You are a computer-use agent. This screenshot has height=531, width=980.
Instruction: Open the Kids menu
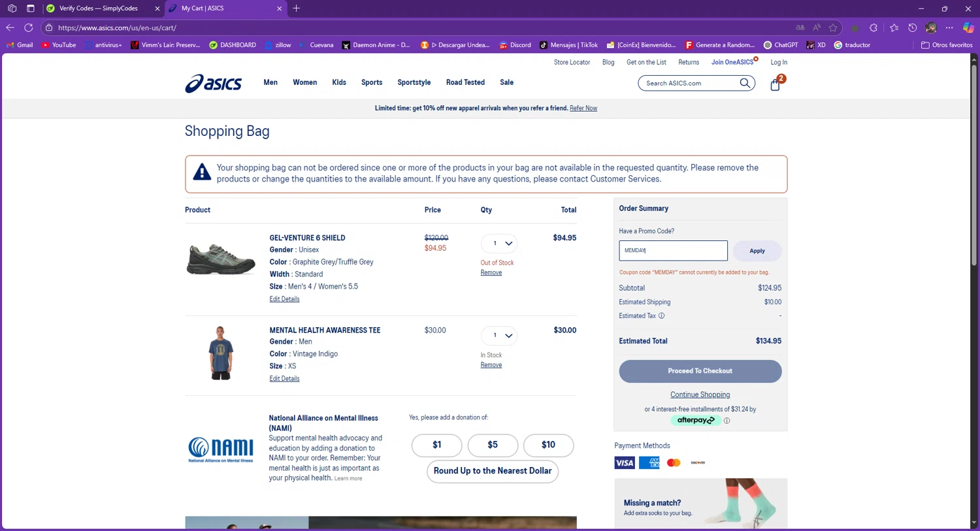tap(339, 82)
